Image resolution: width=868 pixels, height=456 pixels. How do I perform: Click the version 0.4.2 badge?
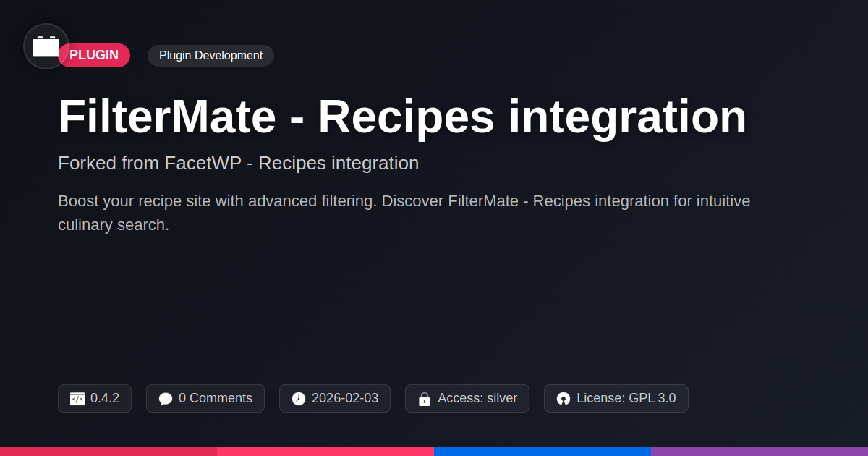click(95, 398)
